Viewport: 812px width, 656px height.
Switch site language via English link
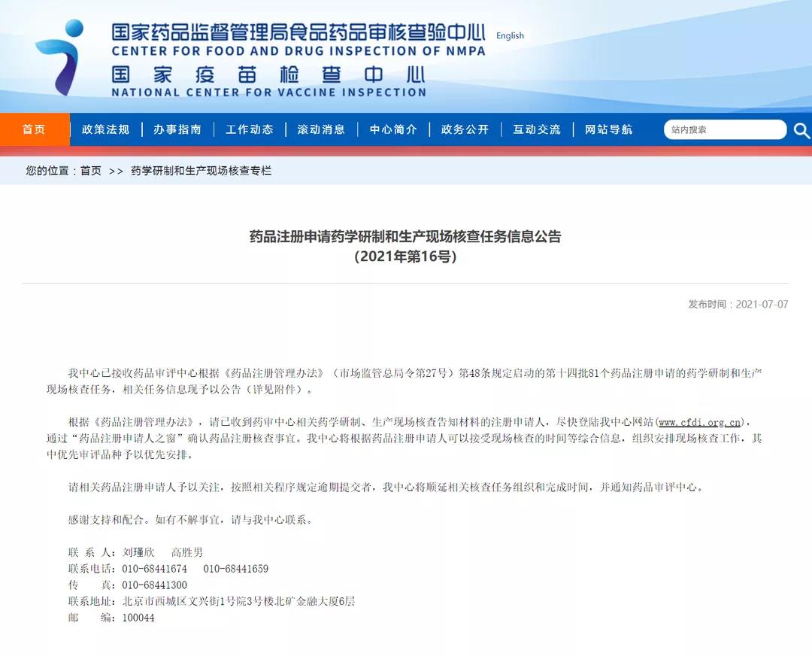[510, 35]
